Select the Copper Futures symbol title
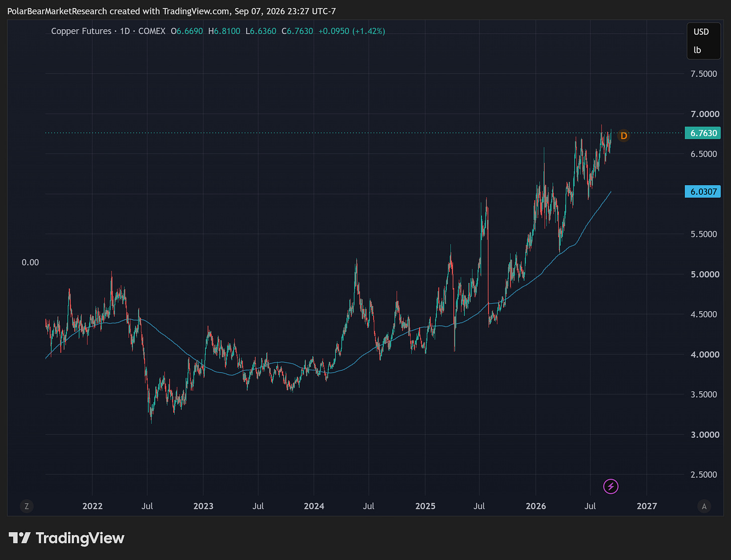 click(x=81, y=31)
